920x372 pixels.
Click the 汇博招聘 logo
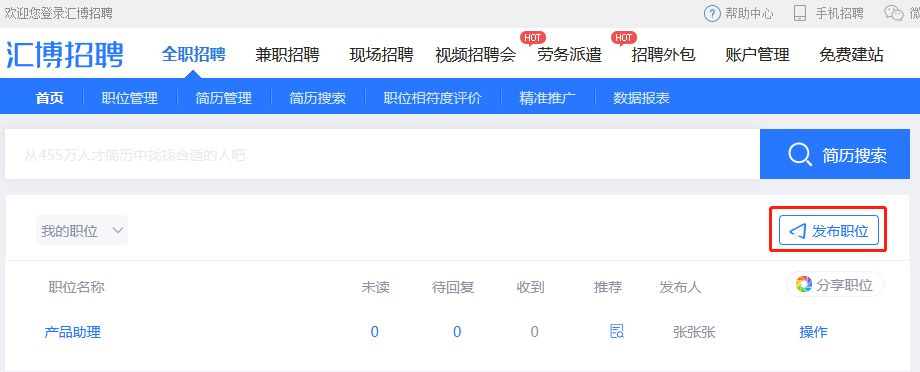click(65, 55)
